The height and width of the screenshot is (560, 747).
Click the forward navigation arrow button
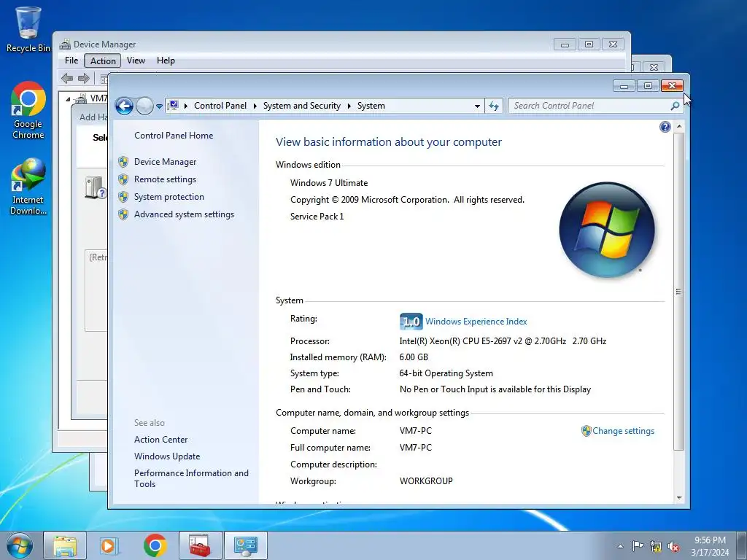[x=144, y=106]
